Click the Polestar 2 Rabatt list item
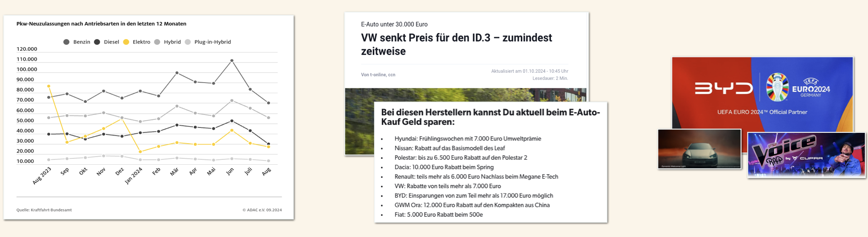The image size is (868, 237). [x=461, y=158]
